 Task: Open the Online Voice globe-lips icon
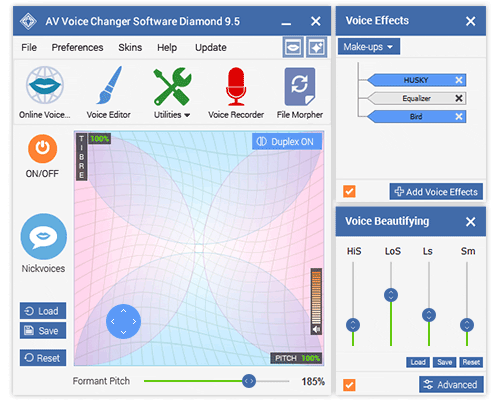45,85
